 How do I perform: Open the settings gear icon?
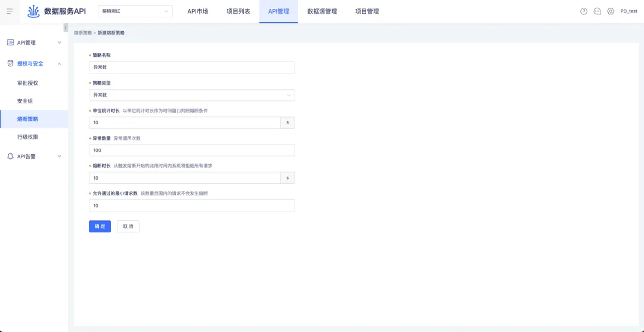point(611,11)
